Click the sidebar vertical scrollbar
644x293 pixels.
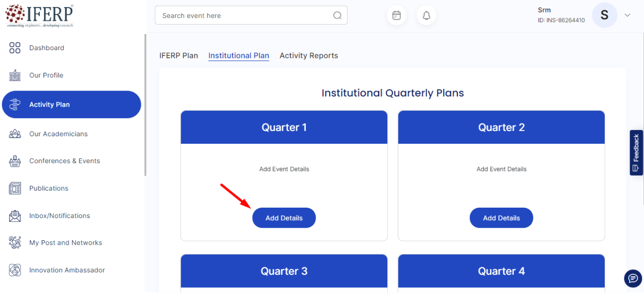145,105
